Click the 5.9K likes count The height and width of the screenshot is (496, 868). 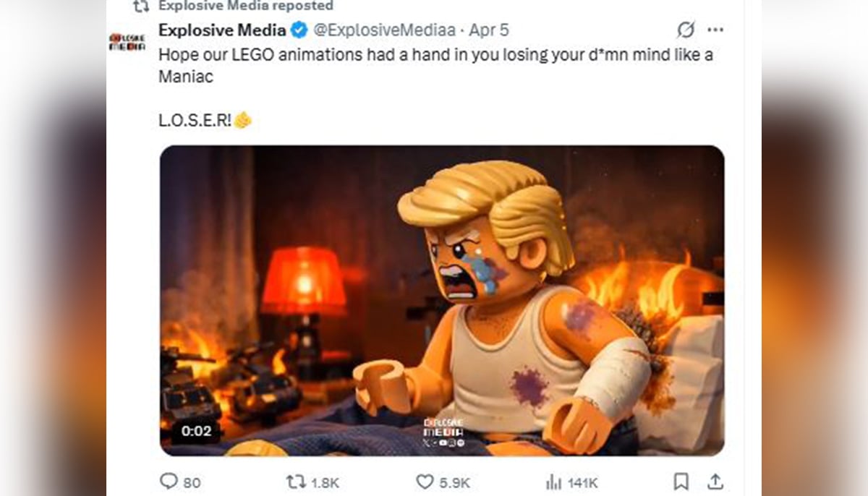455,482
